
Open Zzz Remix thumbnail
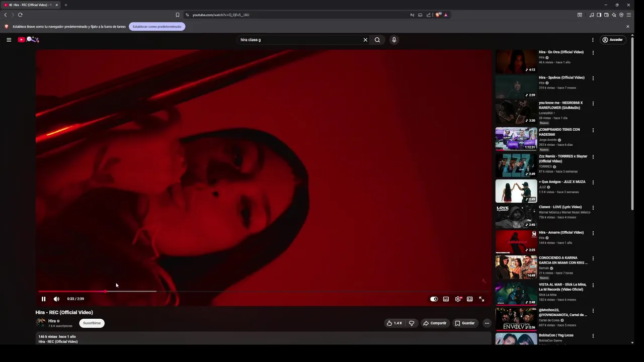[x=516, y=165]
